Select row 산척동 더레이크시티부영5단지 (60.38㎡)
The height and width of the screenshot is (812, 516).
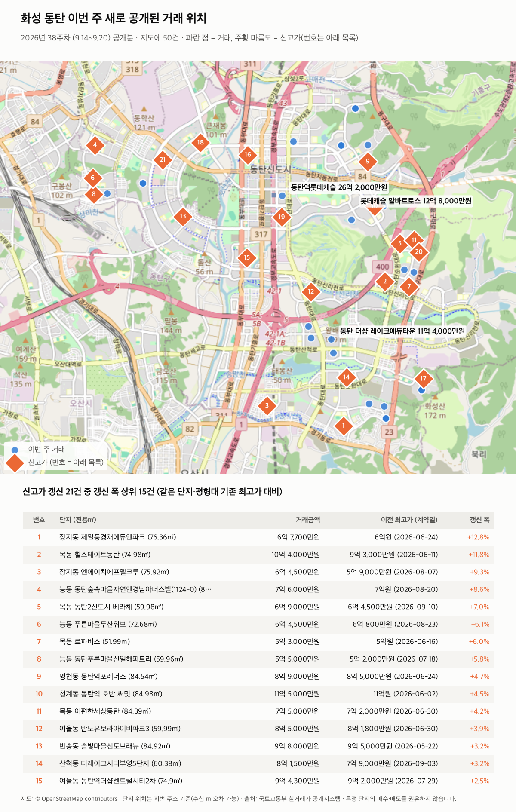click(258, 763)
